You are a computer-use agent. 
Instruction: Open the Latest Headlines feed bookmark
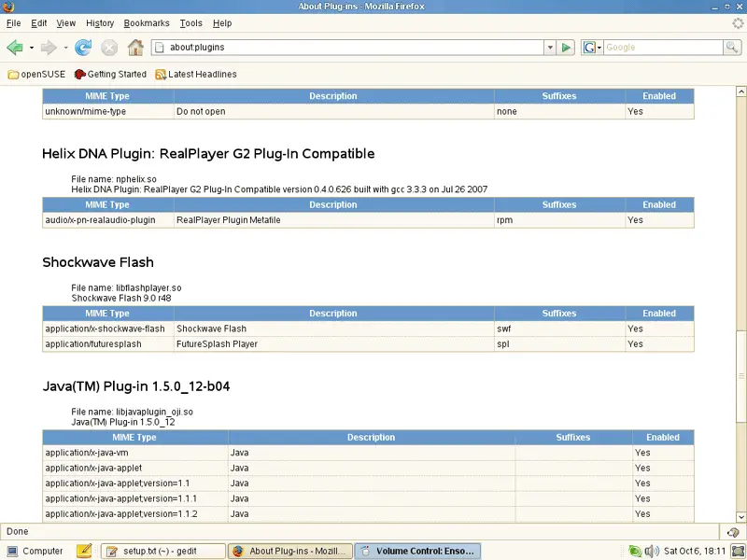[x=196, y=75]
